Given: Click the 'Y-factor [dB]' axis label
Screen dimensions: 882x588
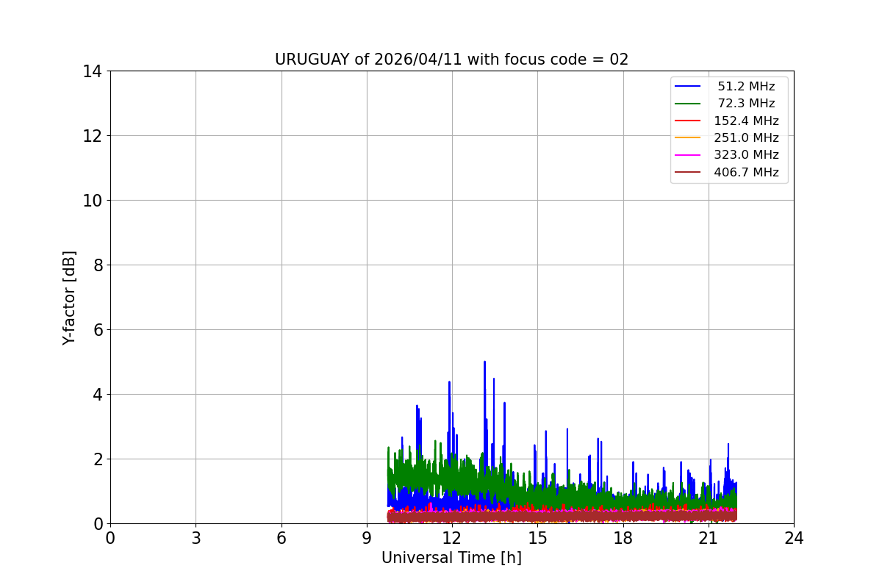Looking at the screenshot, I should pos(69,298).
